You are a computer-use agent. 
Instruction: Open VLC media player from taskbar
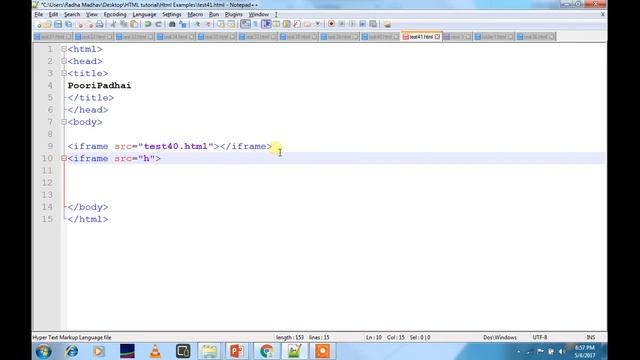click(155, 351)
